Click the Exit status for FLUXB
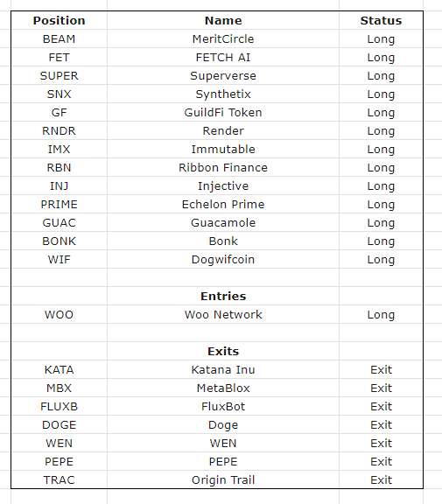 (x=381, y=406)
